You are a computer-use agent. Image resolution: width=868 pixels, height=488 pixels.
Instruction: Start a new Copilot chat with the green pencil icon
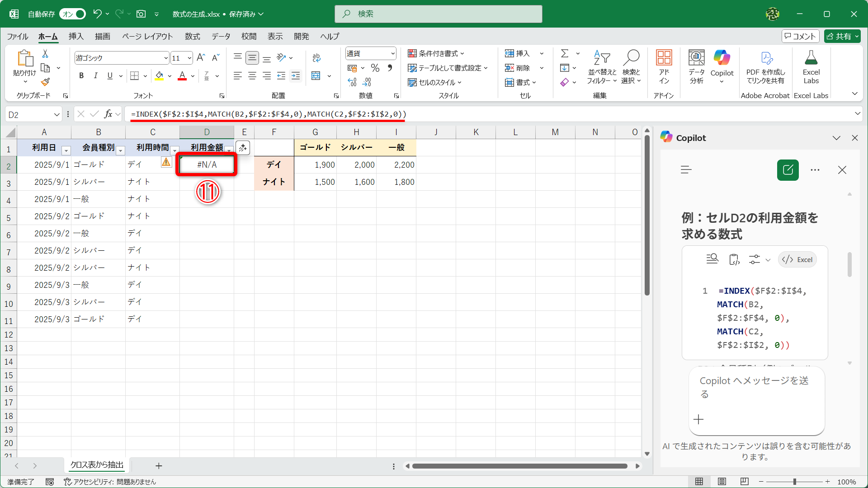click(788, 170)
